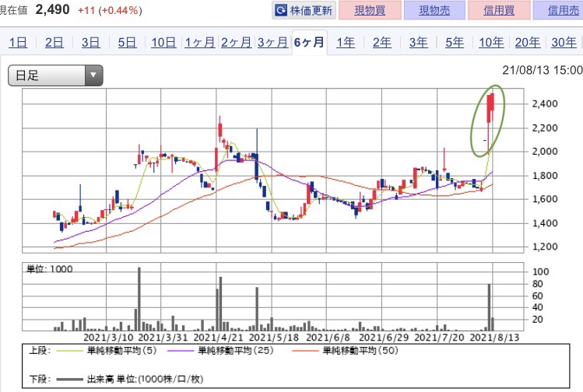Screen dimensions: 583x392
Task: Click the orange 50-day average legend line
Action: (x=305, y=350)
